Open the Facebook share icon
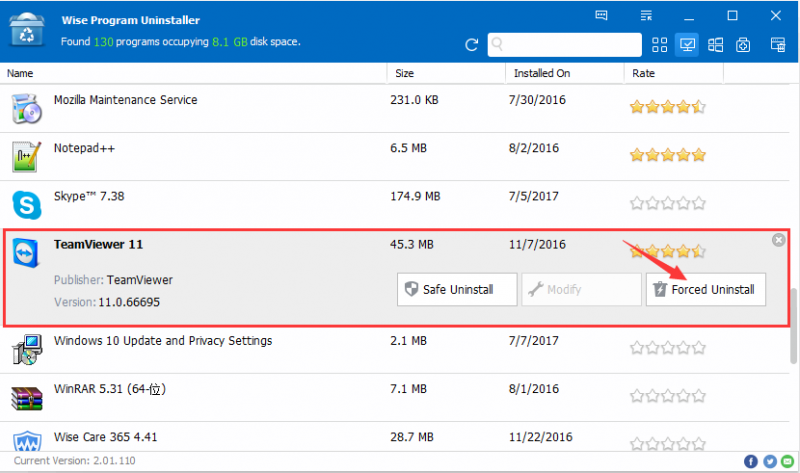The width and height of the screenshot is (800, 473). pyautogui.click(x=751, y=462)
